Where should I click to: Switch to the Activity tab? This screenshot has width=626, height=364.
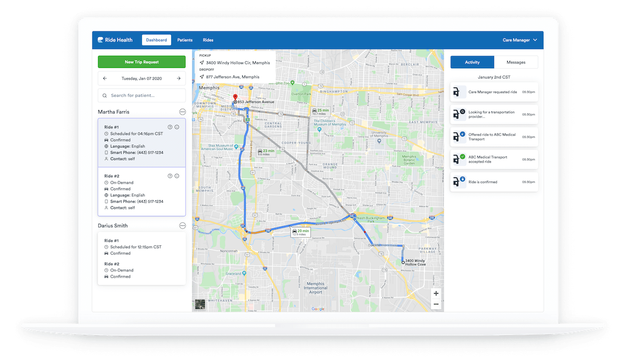[x=472, y=62]
